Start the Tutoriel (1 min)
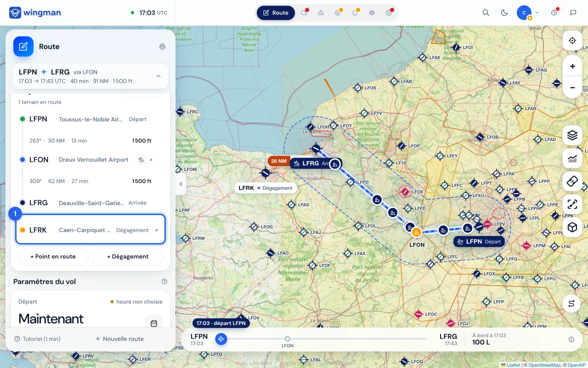Image resolution: width=588 pixels, height=368 pixels. [x=37, y=339]
